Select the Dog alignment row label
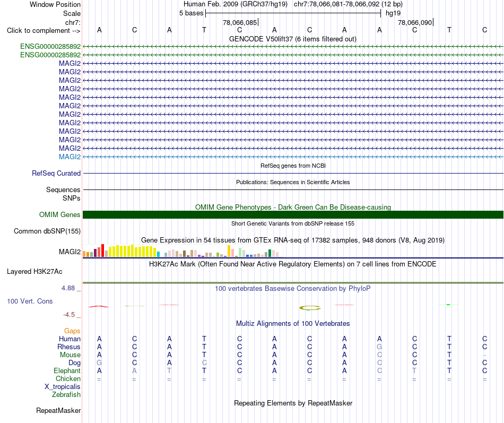The height and width of the screenshot is (423, 504). [x=74, y=363]
